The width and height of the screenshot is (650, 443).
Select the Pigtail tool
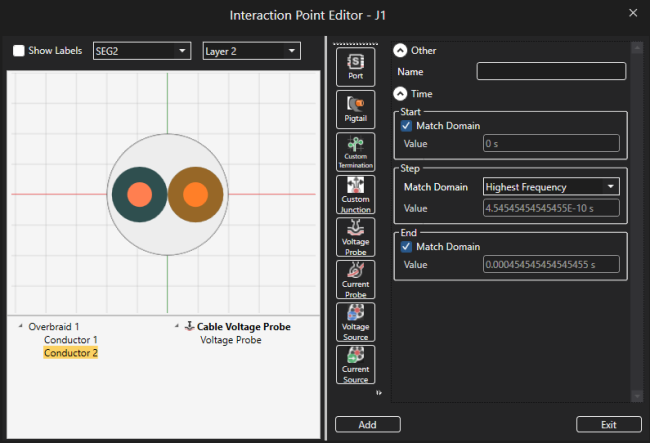pos(355,109)
